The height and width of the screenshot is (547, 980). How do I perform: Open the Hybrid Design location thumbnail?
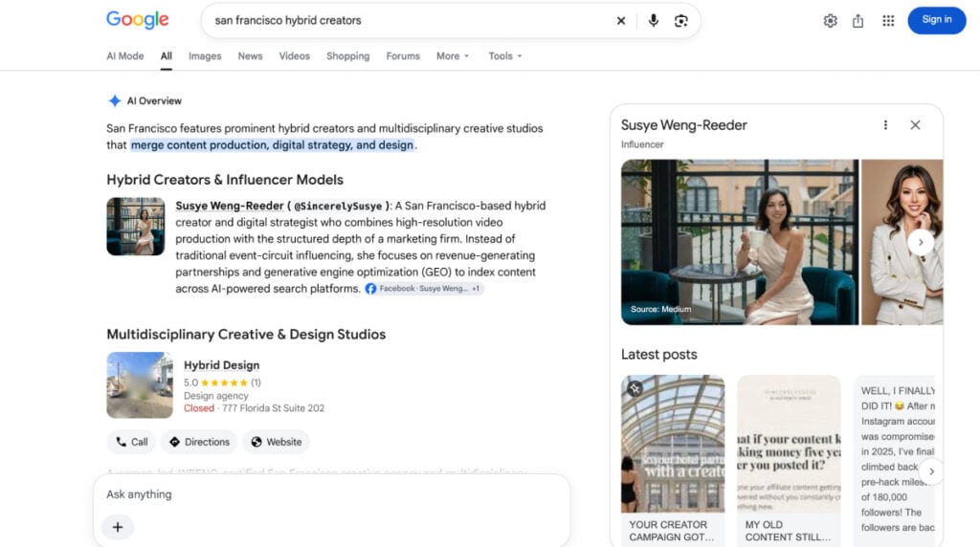pos(140,385)
